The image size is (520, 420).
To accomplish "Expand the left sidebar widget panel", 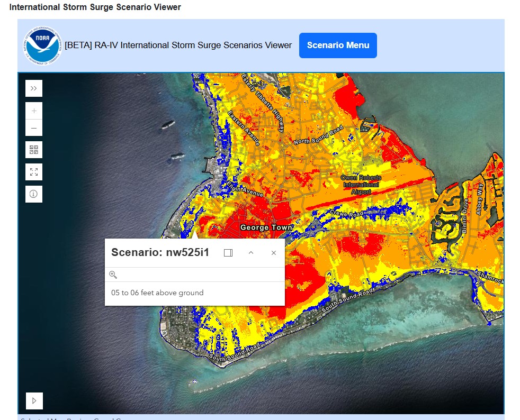I will (x=33, y=88).
